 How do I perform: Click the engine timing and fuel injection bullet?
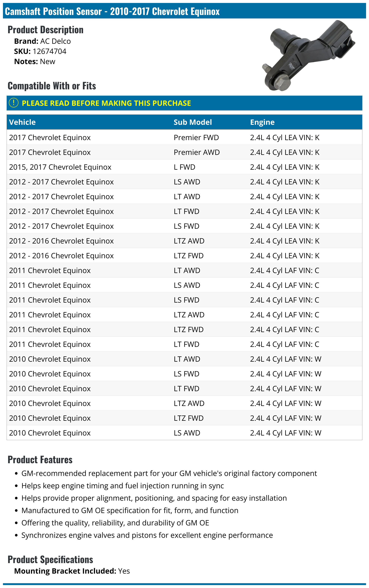point(123,486)
